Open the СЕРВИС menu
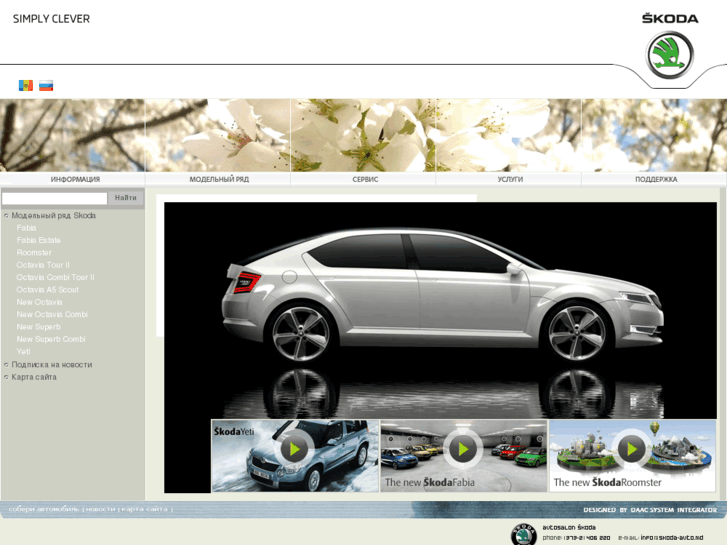This screenshot has width=727, height=545. [365, 179]
